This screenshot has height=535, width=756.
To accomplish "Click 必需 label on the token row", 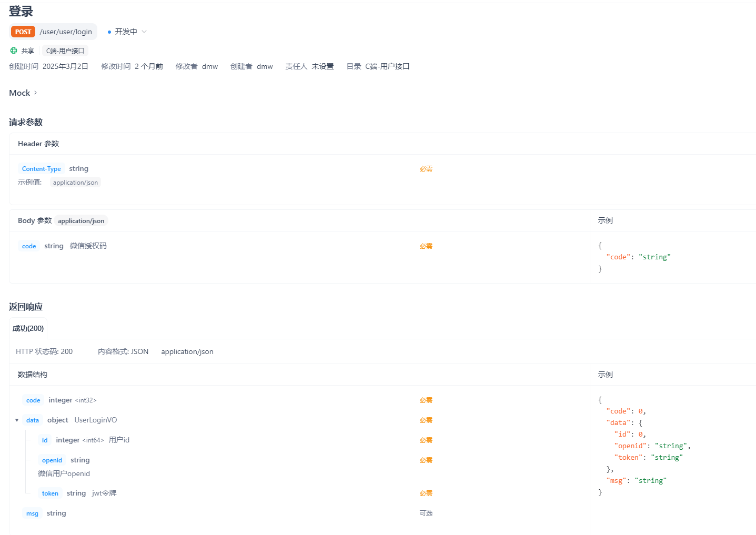I will (x=426, y=493).
